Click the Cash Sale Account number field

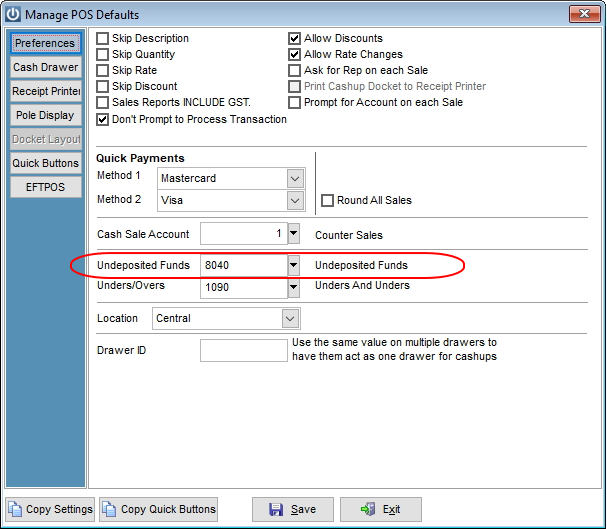tap(244, 233)
